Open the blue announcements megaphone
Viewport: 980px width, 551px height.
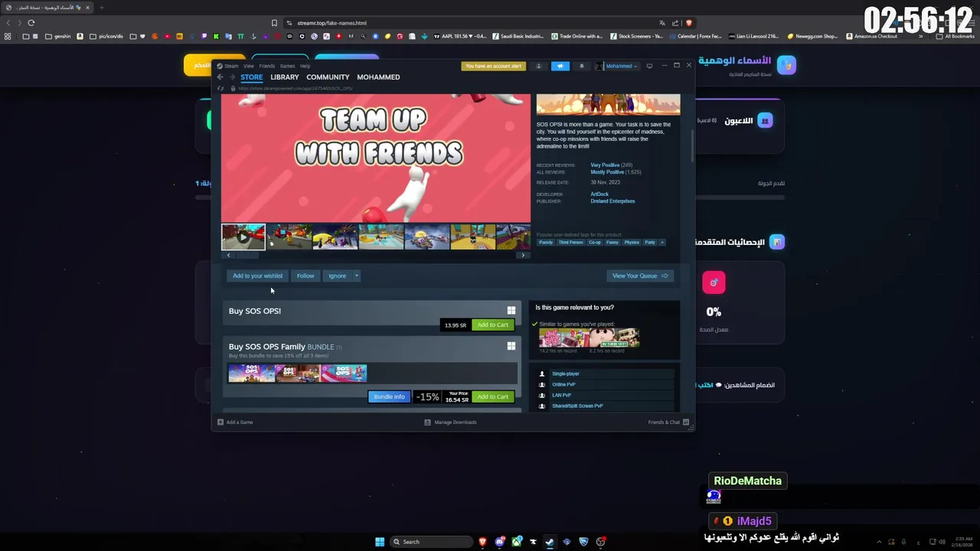pos(560,66)
